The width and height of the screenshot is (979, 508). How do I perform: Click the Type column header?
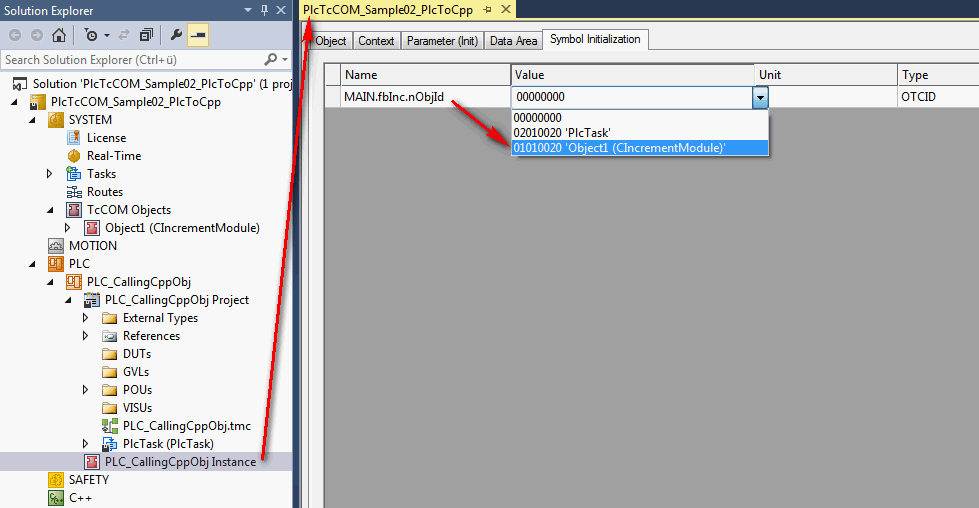click(x=938, y=75)
